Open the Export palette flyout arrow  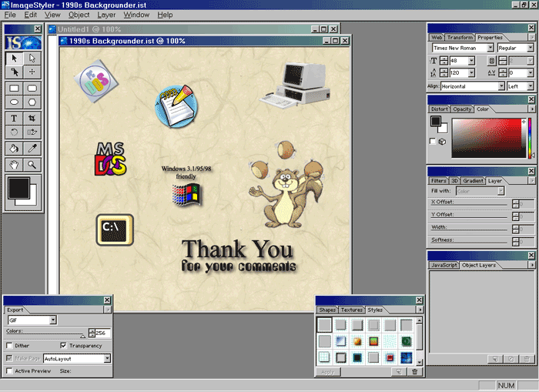(x=108, y=310)
